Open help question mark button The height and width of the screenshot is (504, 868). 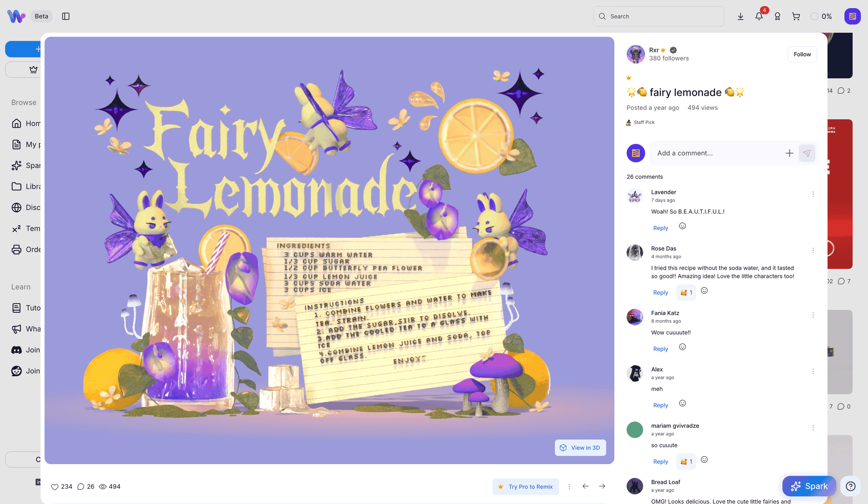click(x=850, y=486)
